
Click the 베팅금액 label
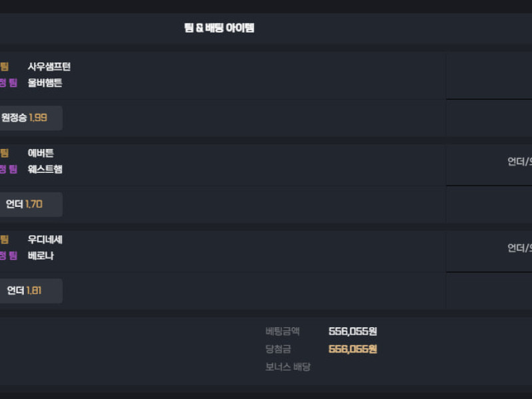click(283, 331)
